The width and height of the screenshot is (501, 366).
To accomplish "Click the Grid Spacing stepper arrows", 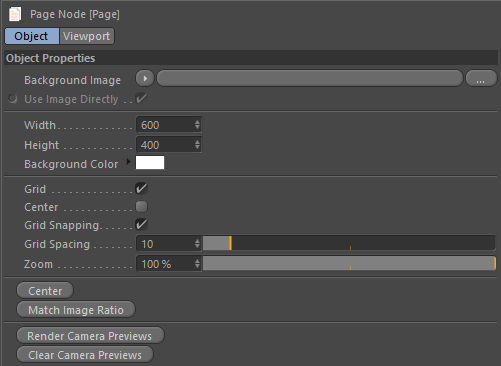I will tap(197, 244).
